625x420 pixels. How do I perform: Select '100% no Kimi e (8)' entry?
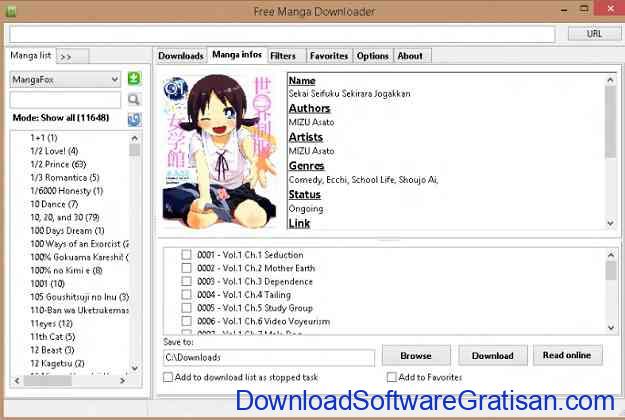point(66,270)
